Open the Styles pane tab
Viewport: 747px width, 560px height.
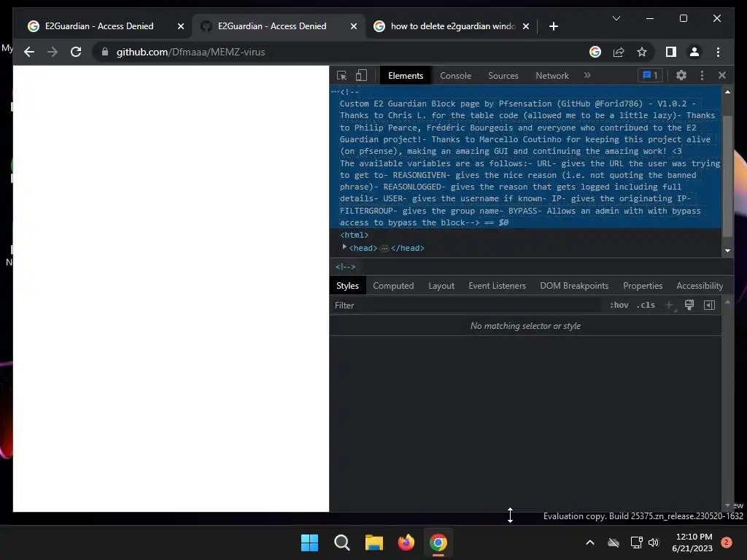347,286
